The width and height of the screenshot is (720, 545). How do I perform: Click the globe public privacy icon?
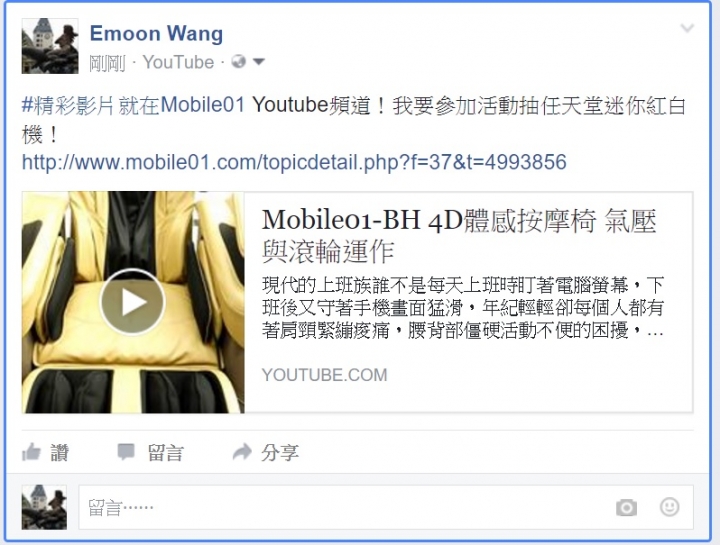238,62
